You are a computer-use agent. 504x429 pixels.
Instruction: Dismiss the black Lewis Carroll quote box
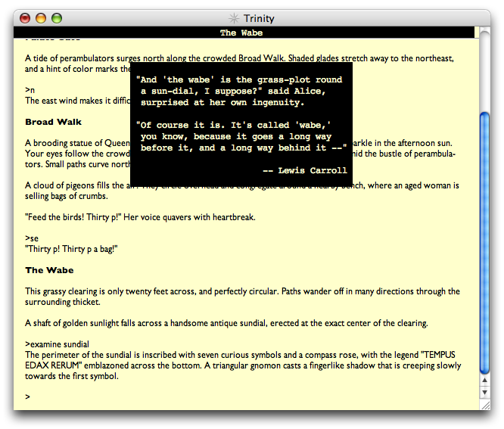[x=241, y=121]
